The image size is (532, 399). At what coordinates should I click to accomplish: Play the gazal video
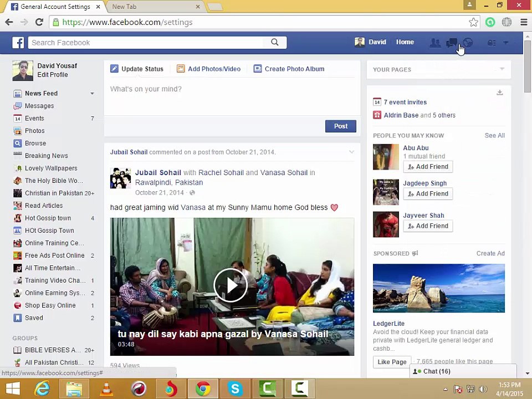(231, 285)
